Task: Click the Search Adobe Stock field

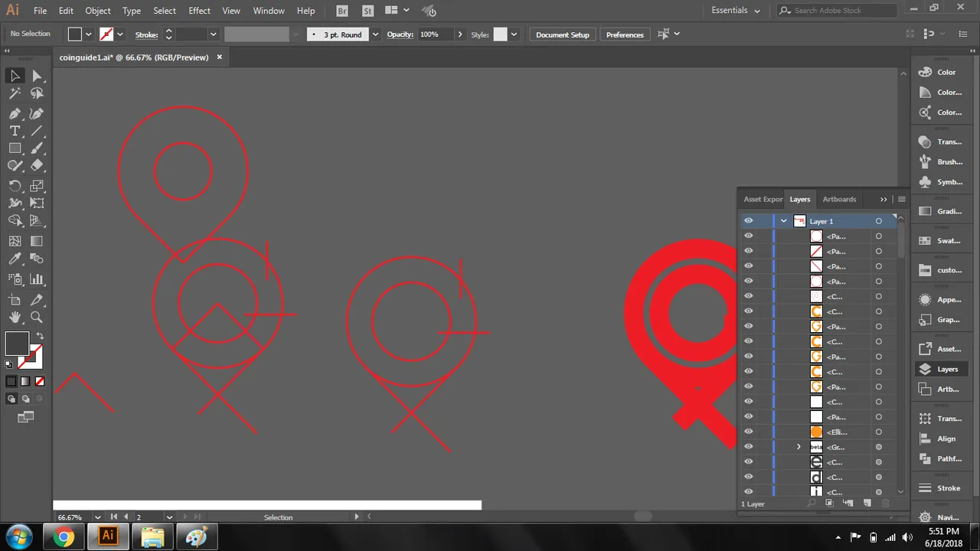Action: coord(836,11)
